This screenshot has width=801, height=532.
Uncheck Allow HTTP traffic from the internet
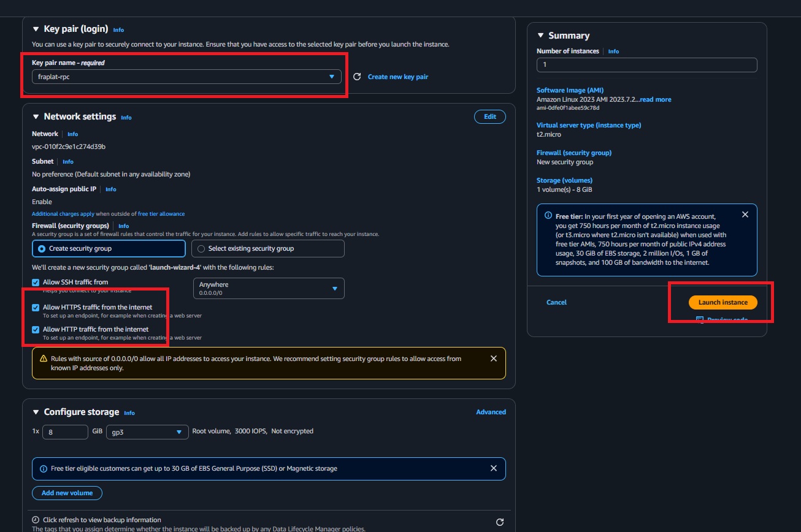pos(35,329)
